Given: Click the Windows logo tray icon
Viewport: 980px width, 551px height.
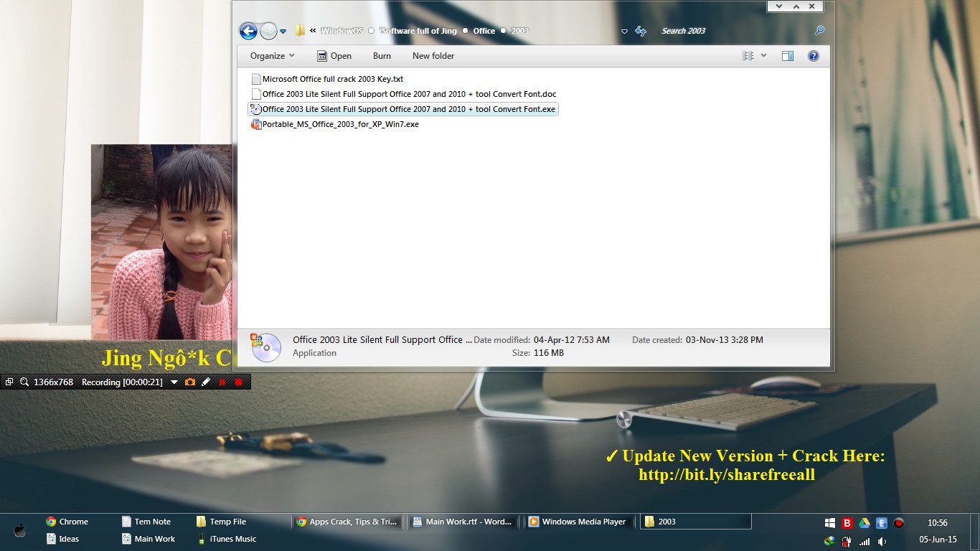Looking at the screenshot, I should pos(830,523).
